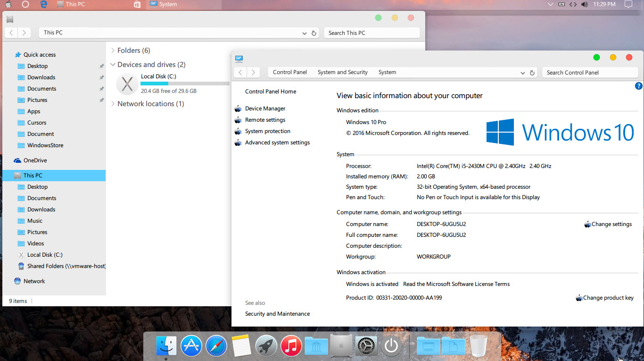Launch iTunes from the dock
The height and width of the screenshot is (361, 644).
[x=291, y=345]
